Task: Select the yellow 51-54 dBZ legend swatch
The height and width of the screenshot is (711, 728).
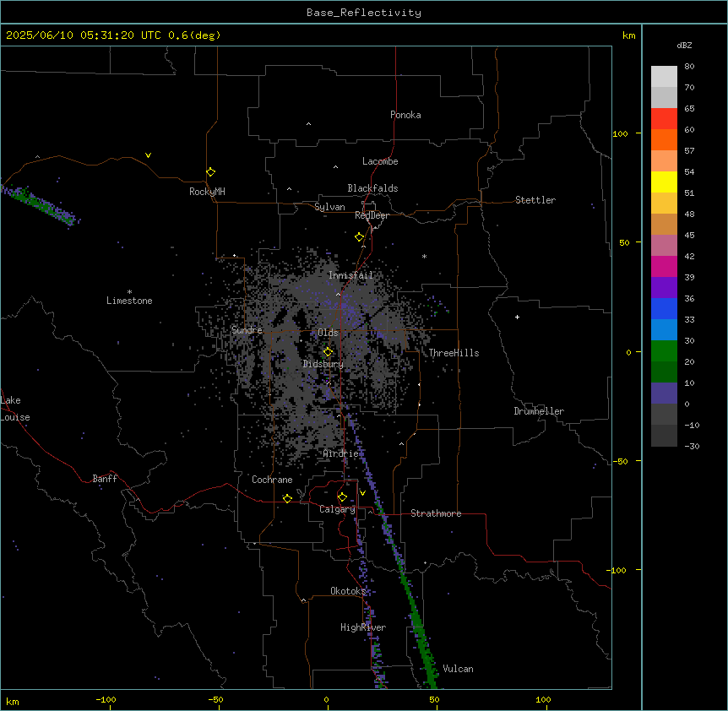Action: (664, 182)
